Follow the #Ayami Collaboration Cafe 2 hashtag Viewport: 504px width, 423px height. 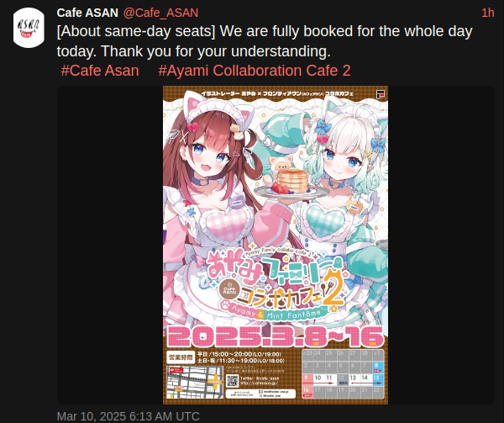pyautogui.click(x=255, y=71)
